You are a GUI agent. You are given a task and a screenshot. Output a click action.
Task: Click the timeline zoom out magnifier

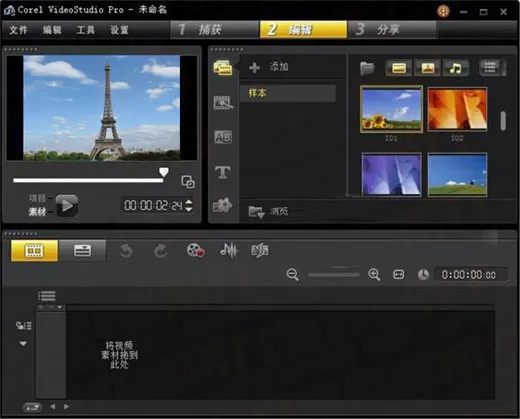coord(293,275)
